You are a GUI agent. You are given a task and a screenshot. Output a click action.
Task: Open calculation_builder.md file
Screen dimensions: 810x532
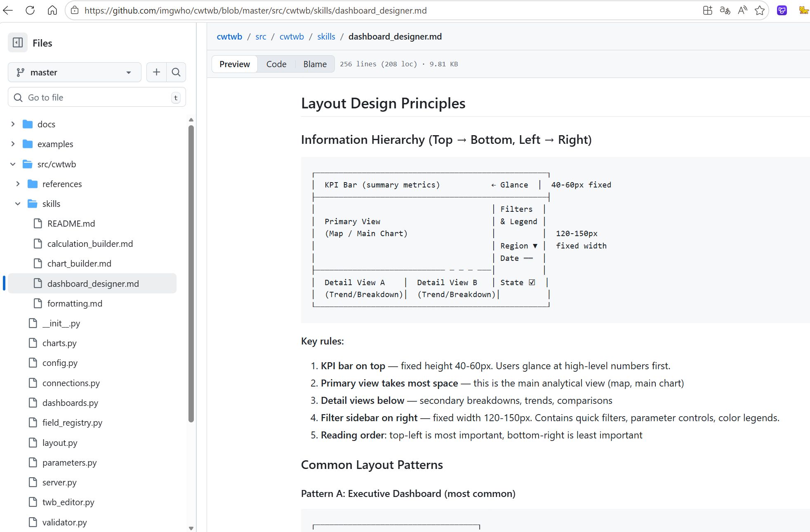[90, 244]
